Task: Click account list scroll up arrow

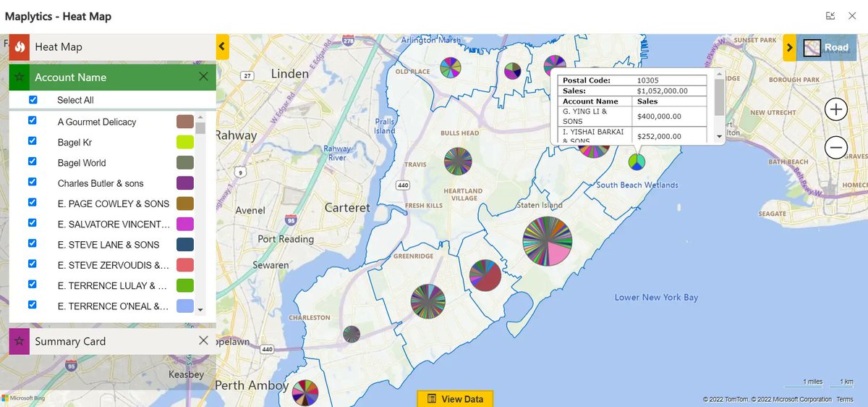Action: point(200,117)
